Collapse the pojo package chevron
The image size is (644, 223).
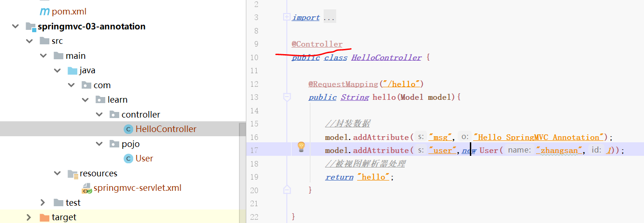coord(100,144)
